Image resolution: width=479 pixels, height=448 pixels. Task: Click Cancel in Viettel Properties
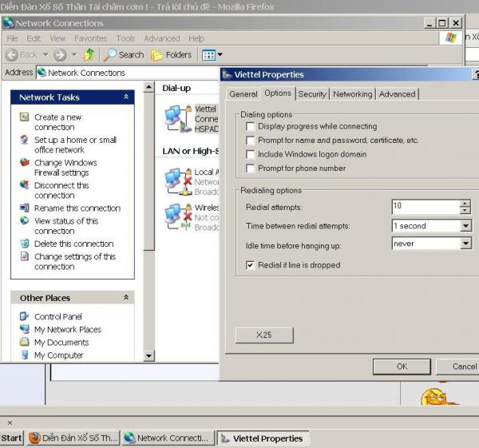point(457,367)
